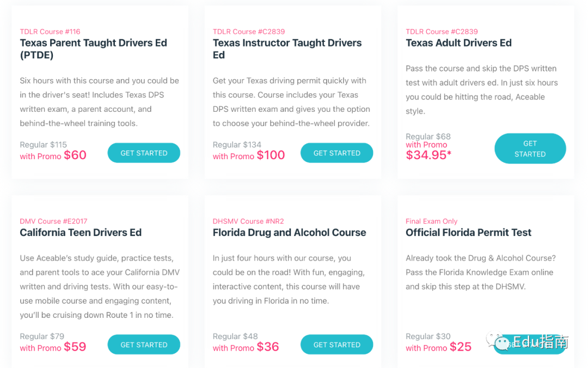Click the $60 promo price
The height and width of the screenshot is (368, 588).
coord(75,155)
